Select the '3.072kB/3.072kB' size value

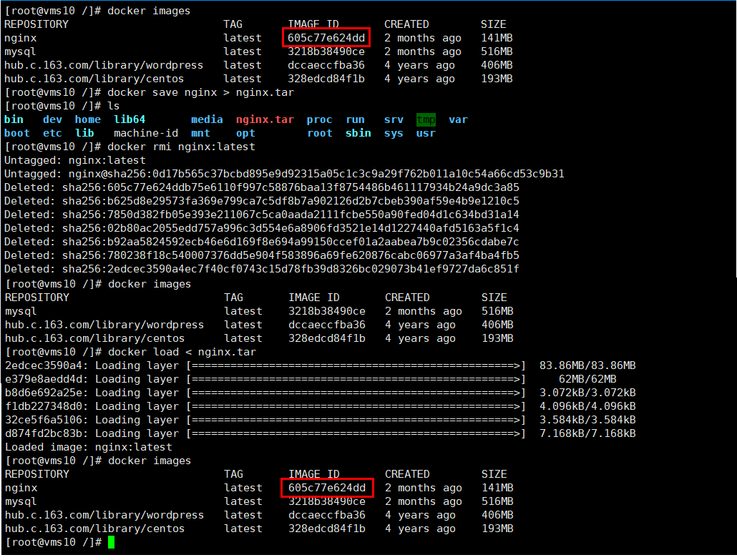pyautogui.click(x=587, y=393)
